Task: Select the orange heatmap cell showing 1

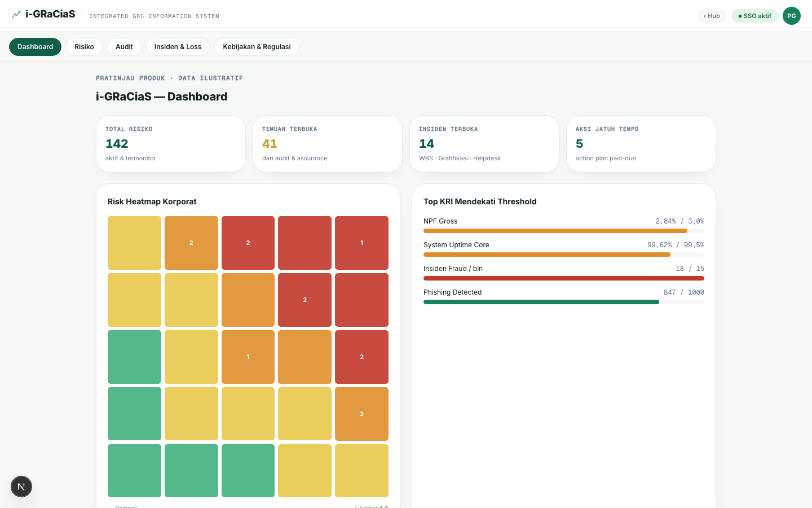Action: click(x=248, y=357)
